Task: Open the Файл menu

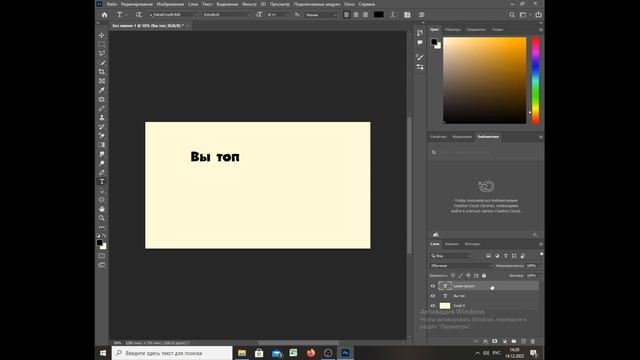Action: coord(112,4)
